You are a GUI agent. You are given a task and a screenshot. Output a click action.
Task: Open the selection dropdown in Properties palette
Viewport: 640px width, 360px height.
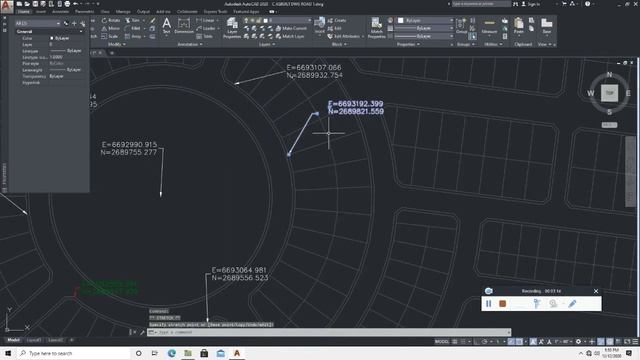click(x=38, y=24)
